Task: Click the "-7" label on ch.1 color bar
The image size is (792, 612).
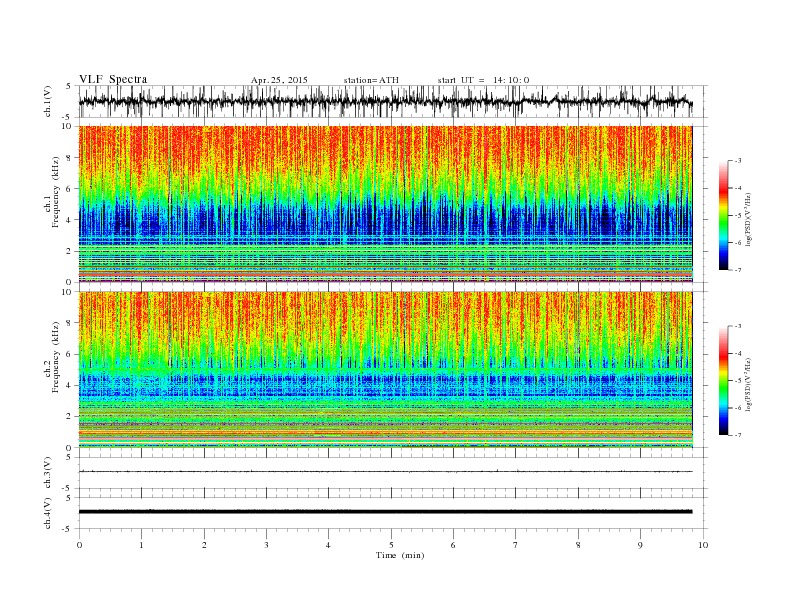Action: [738, 270]
